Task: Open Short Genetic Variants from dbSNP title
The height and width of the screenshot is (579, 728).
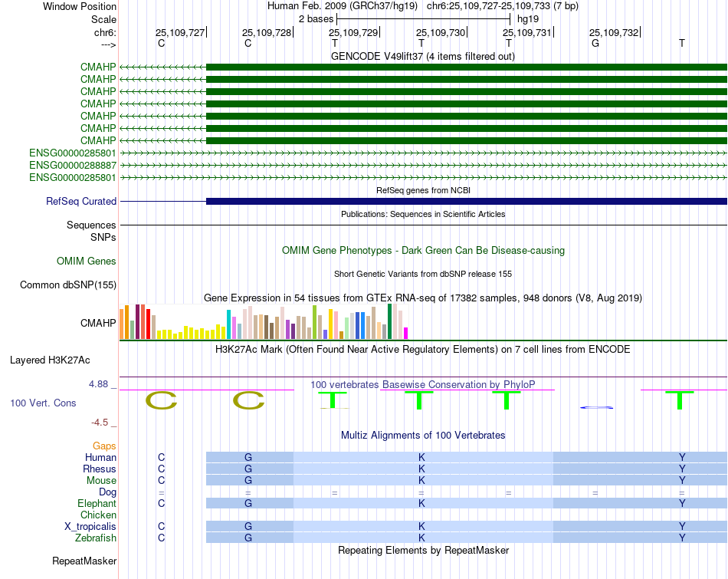Action: click(x=423, y=275)
